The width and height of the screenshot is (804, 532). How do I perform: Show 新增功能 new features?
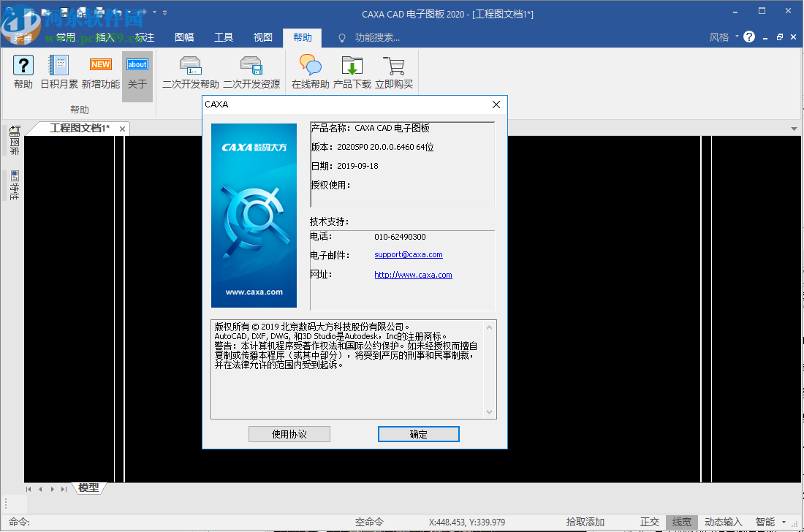(101, 72)
